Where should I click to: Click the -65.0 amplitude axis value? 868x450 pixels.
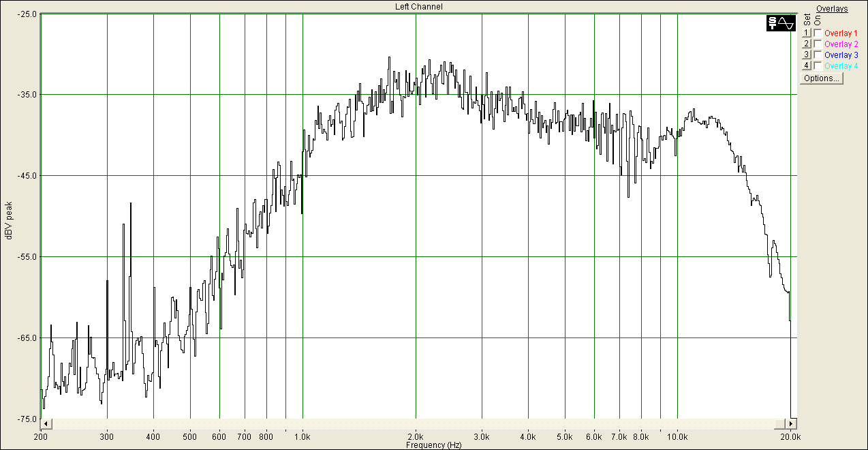point(27,338)
